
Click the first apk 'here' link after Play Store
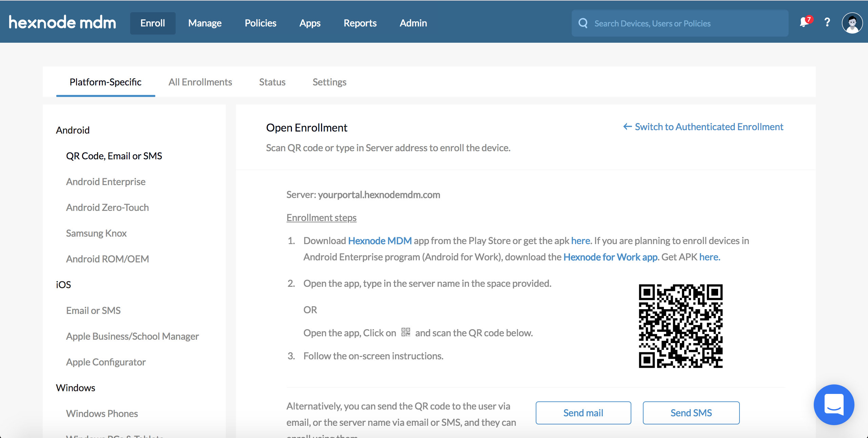coord(580,241)
